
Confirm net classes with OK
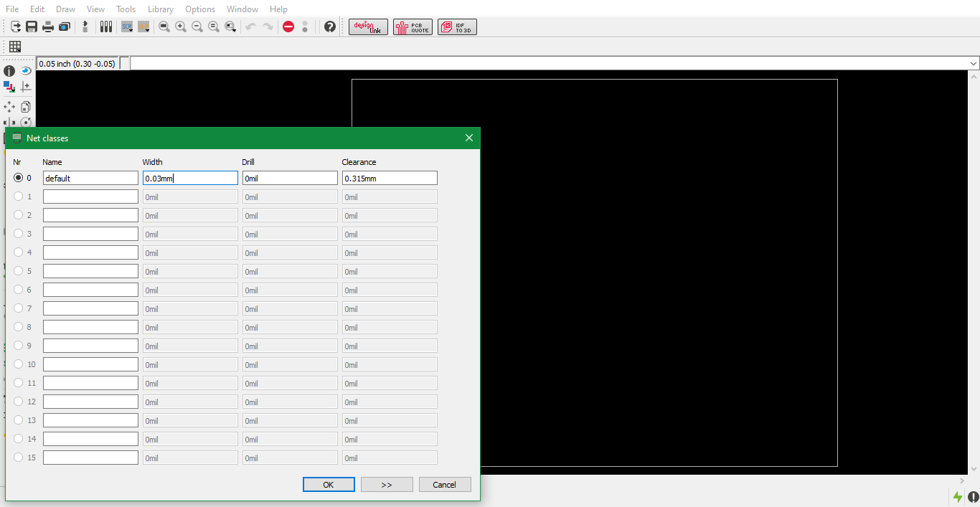click(x=329, y=485)
